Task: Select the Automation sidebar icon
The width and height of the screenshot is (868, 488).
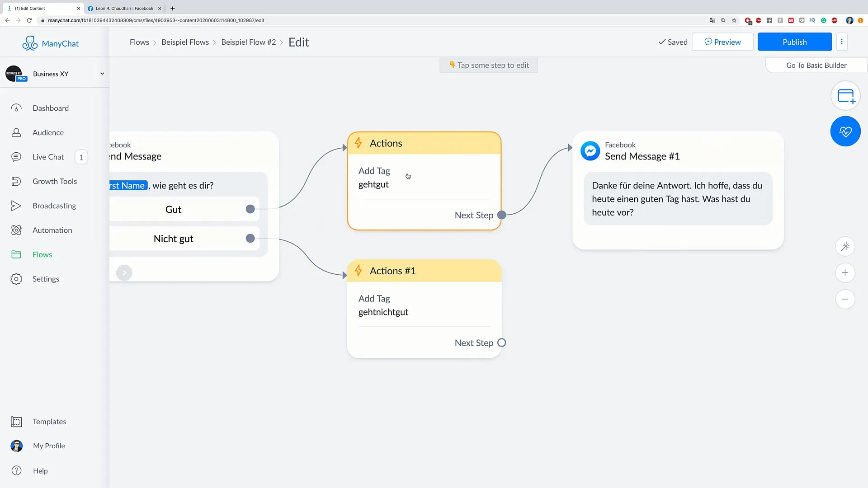Action: (x=16, y=230)
